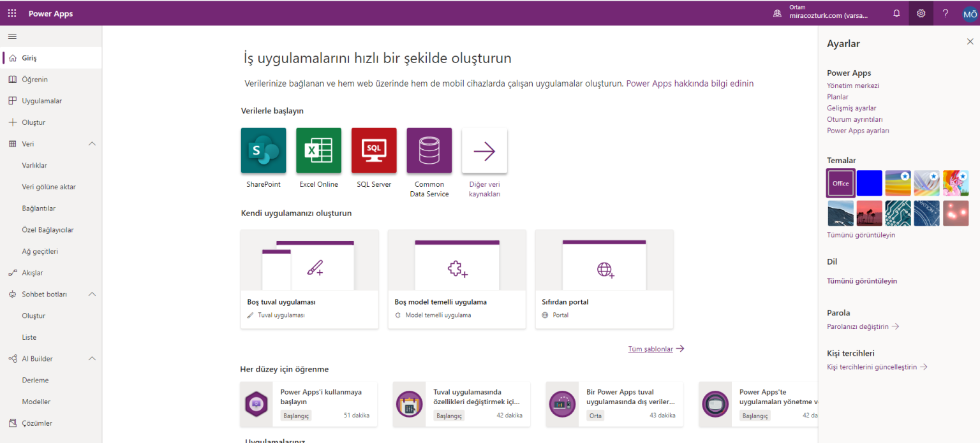Click the environment picker icon
The width and height of the screenshot is (980, 443).
[x=777, y=13]
